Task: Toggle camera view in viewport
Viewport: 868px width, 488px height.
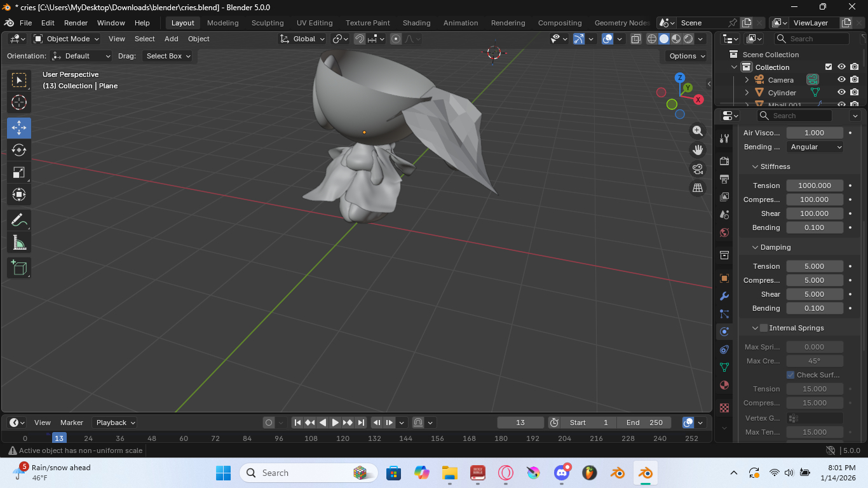Action: click(x=698, y=169)
